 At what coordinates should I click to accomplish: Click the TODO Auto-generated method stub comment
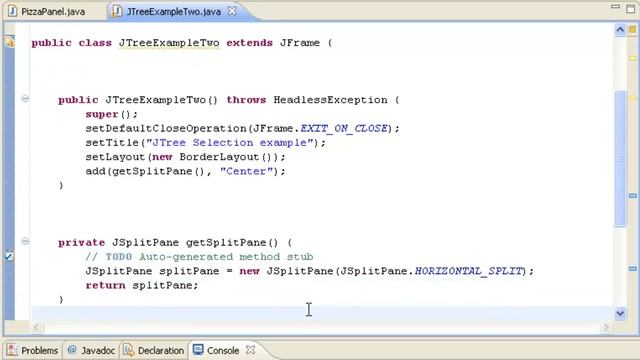199,257
